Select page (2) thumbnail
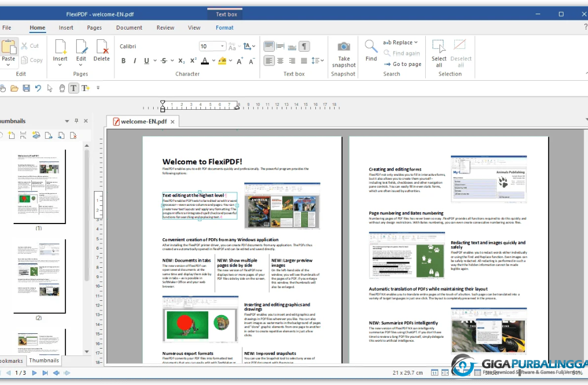Image resolution: width=588 pixels, height=385 pixels. pyautogui.click(x=39, y=276)
